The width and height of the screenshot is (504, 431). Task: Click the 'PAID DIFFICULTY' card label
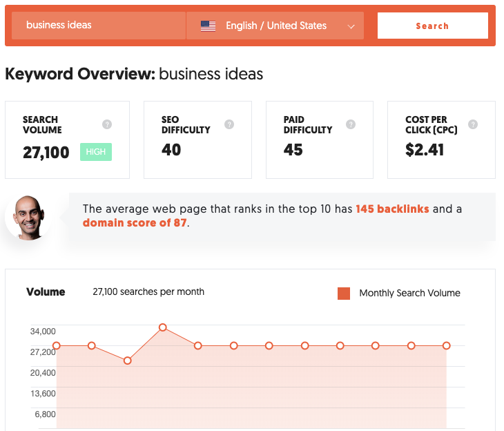pos(308,125)
